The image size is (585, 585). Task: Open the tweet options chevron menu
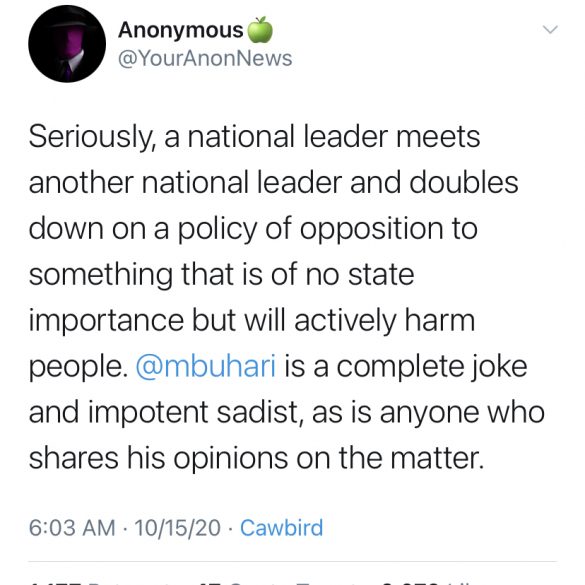pos(550,29)
